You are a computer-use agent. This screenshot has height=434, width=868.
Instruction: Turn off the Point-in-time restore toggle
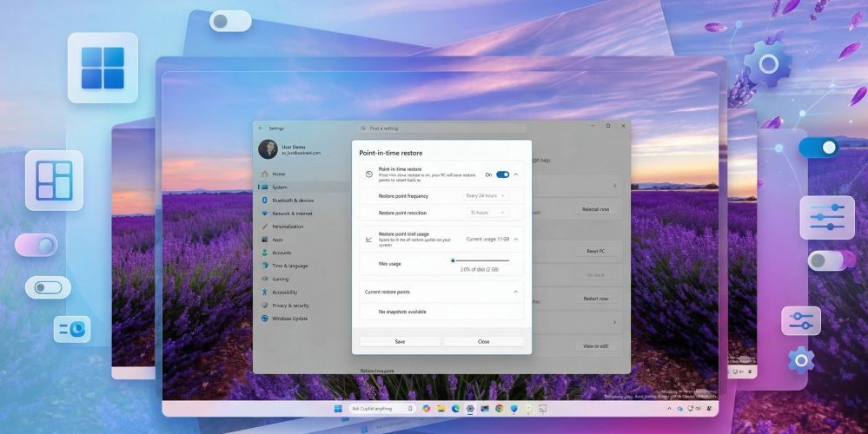[x=502, y=174]
